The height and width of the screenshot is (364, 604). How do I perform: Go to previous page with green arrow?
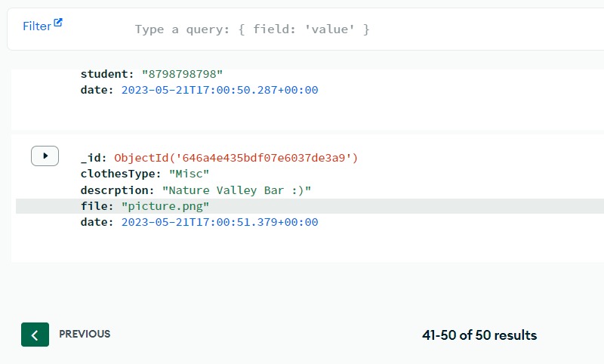coord(35,335)
